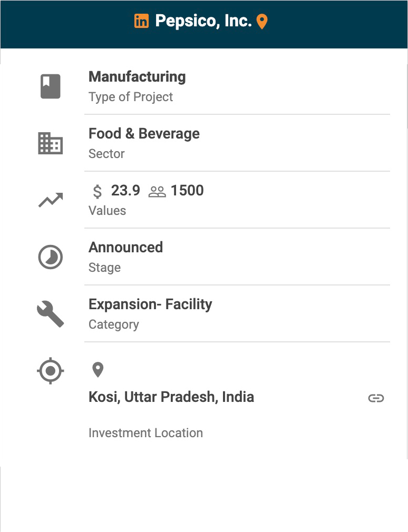
Task: Click the Sector building icon
Action: point(51,143)
